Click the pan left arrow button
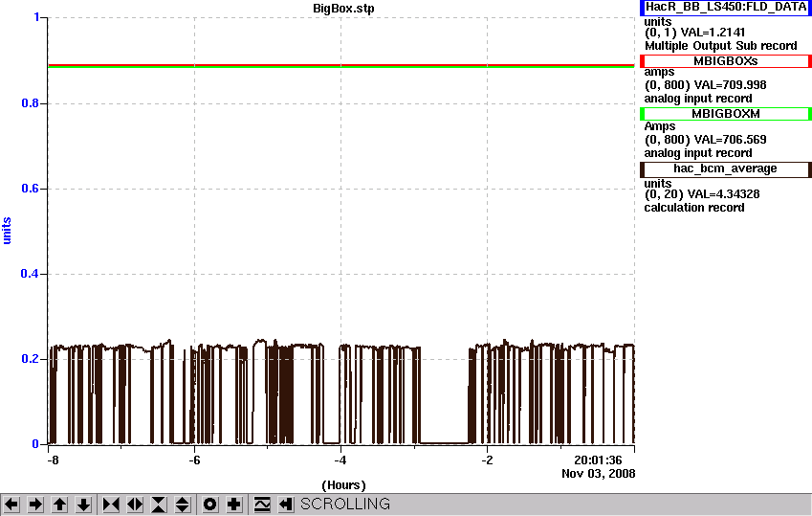Viewport: 812px width, 516px height. pos(11,505)
